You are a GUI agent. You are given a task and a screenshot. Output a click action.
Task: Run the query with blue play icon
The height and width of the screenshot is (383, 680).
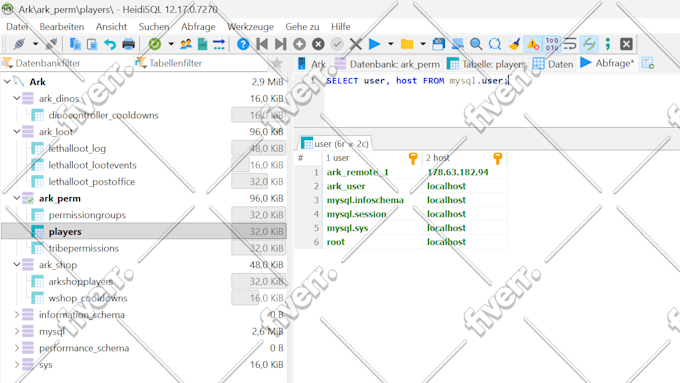tap(374, 44)
